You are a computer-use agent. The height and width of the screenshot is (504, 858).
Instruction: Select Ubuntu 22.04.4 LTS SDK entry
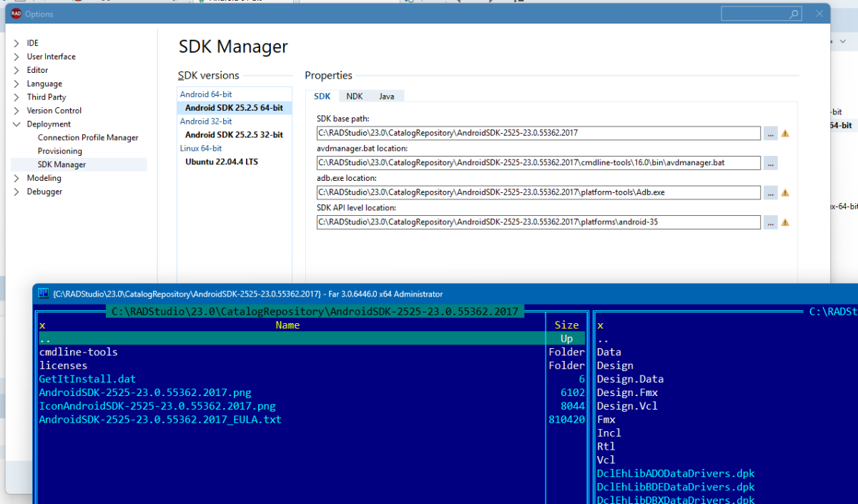point(222,162)
